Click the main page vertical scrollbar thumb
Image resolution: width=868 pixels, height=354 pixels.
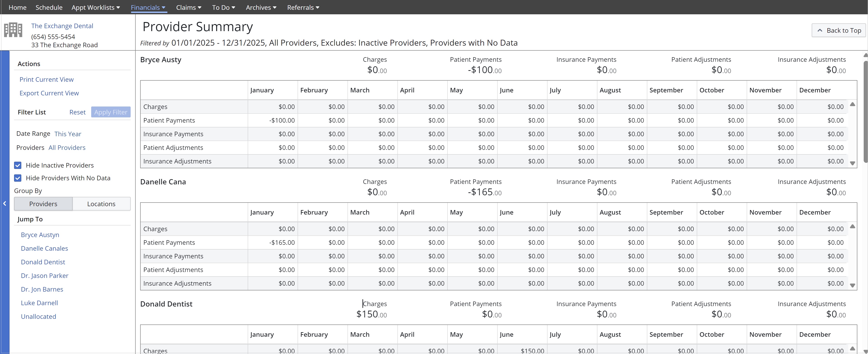tap(865, 111)
